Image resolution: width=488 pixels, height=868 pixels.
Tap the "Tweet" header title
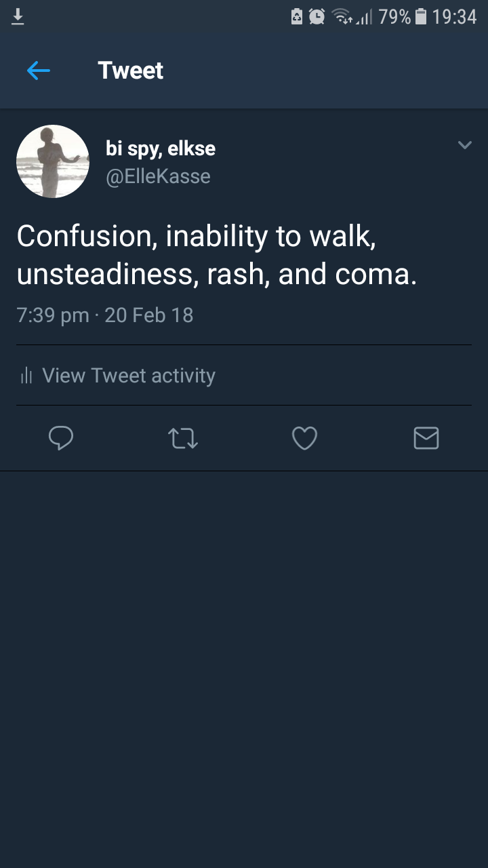pos(130,71)
